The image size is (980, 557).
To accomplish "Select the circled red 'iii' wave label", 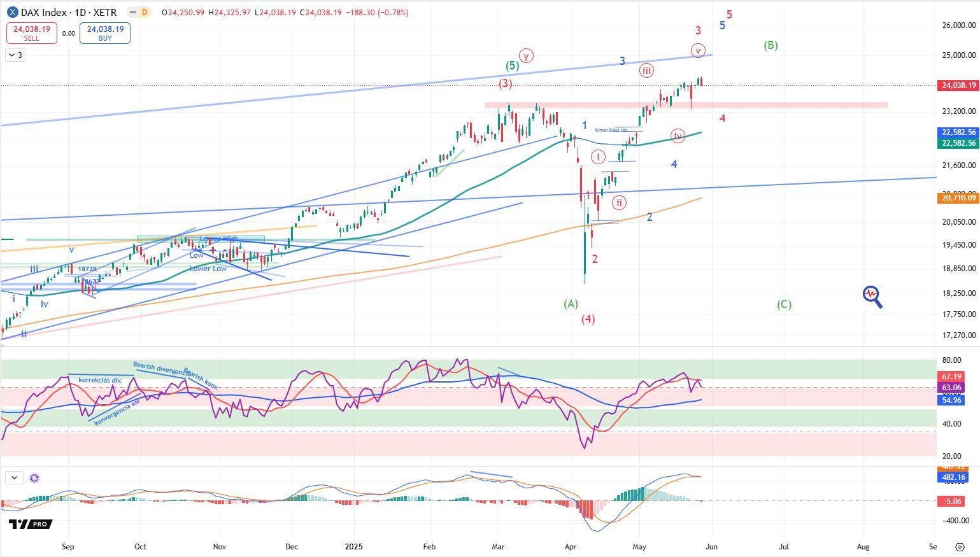I will 646,71.
